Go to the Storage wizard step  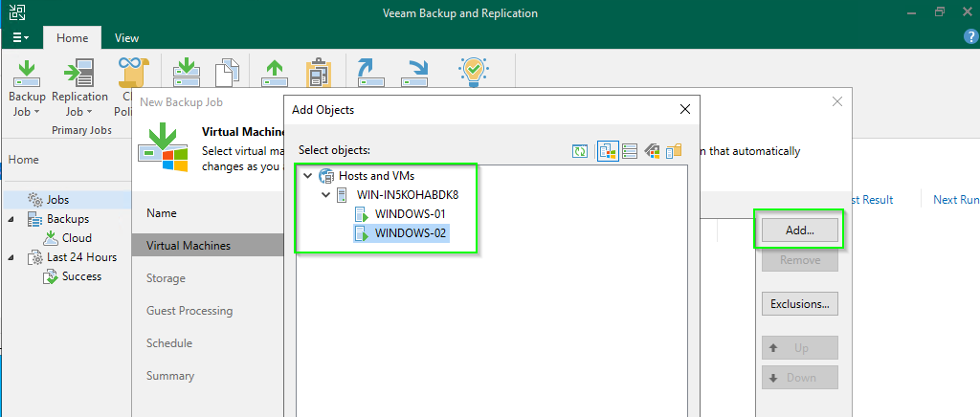(x=166, y=277)
